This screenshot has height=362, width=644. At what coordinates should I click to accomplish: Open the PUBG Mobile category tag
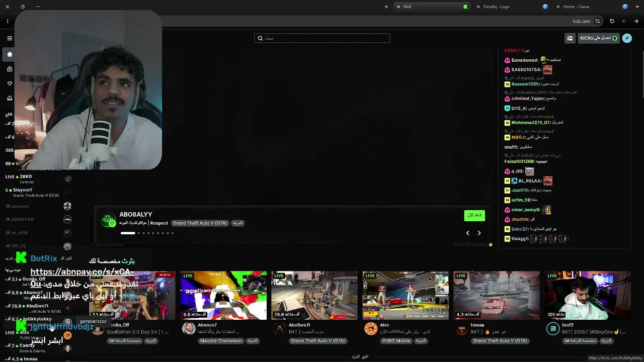tap(396, 341)
